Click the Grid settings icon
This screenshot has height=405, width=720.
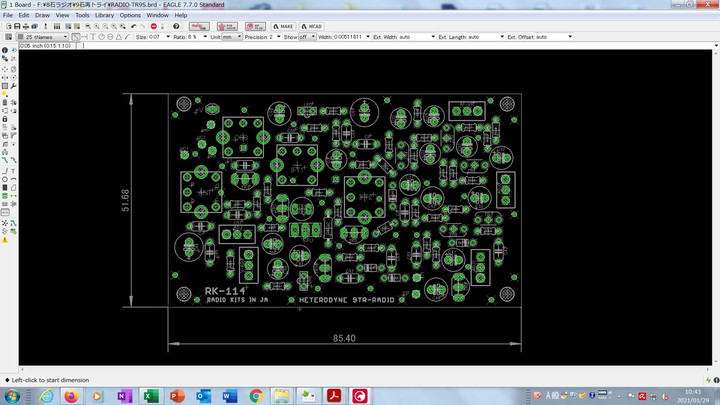6,37
